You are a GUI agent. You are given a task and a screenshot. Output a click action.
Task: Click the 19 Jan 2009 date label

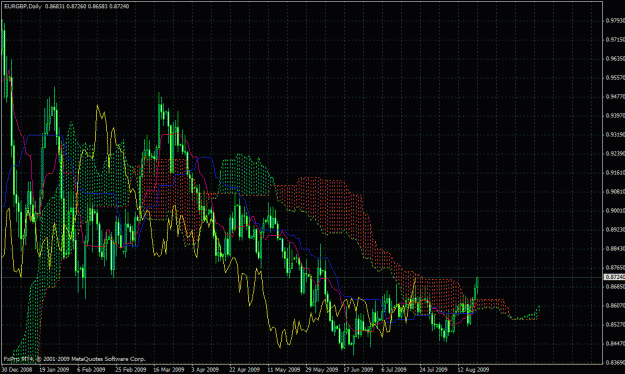click(54, 370)
